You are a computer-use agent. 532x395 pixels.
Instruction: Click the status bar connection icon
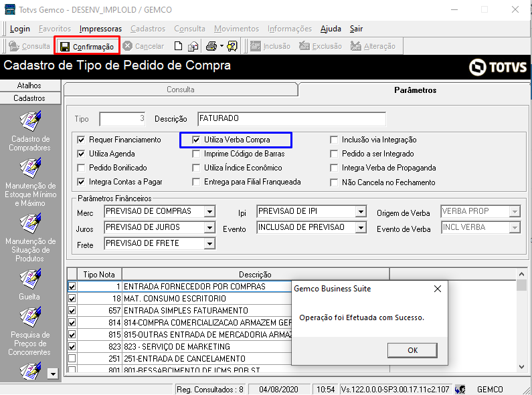[x=460, y=390]
